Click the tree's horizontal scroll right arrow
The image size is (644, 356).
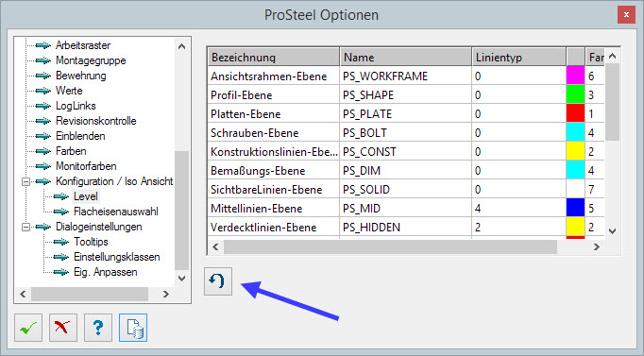[166, 294]
